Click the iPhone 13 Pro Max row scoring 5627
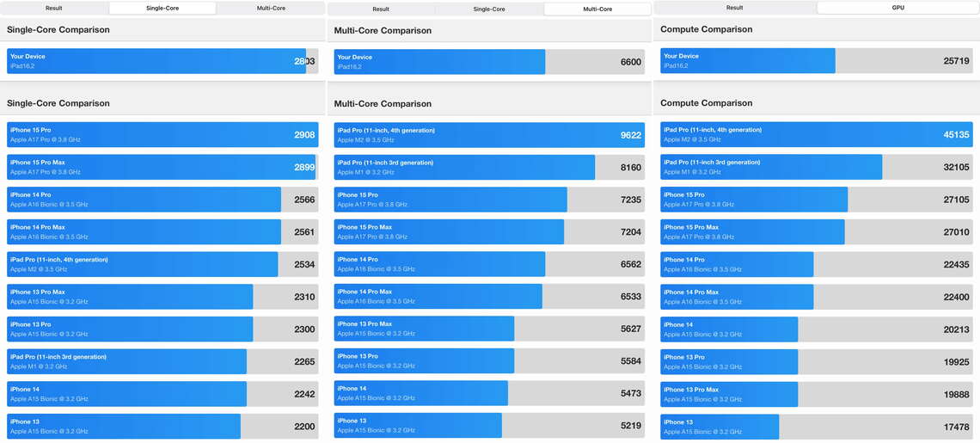The height and width of the screenshot is (443, 980). point(489,329)
